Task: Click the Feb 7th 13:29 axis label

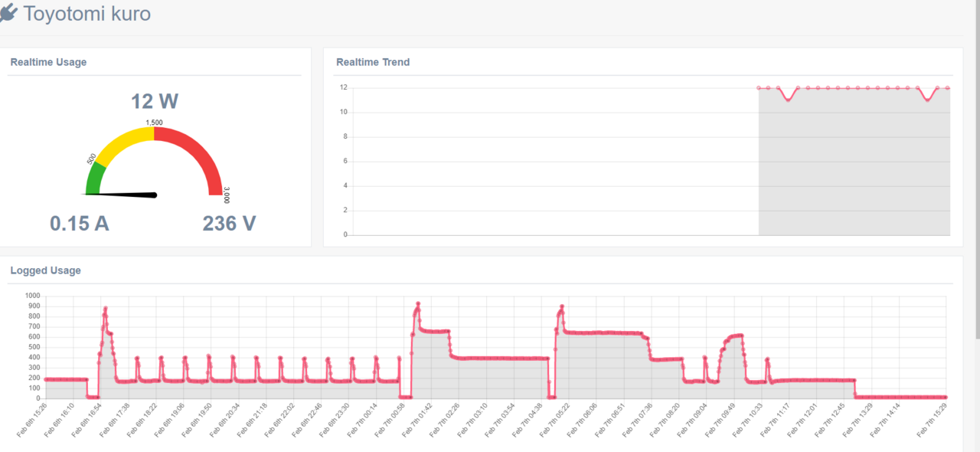Action: (x=857, y=421)
